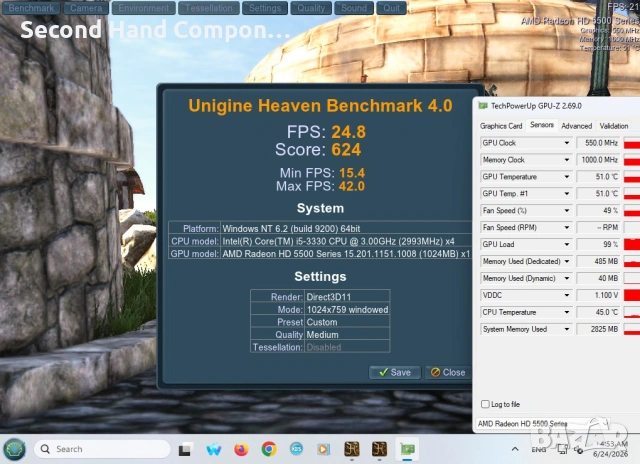Click the CPU model i5-3330 row

[x=320, y=241]
